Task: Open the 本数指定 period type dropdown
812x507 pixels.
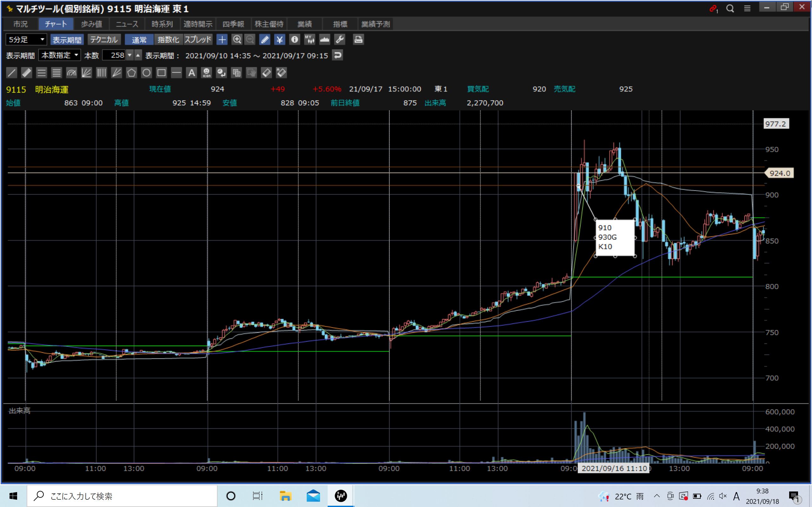Action: pyautogui.click(x=59, y=55)
